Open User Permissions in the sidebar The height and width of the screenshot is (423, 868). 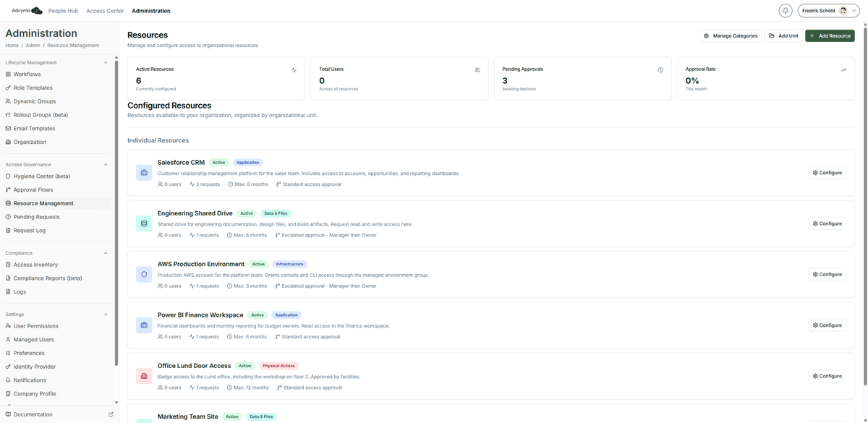58,326
